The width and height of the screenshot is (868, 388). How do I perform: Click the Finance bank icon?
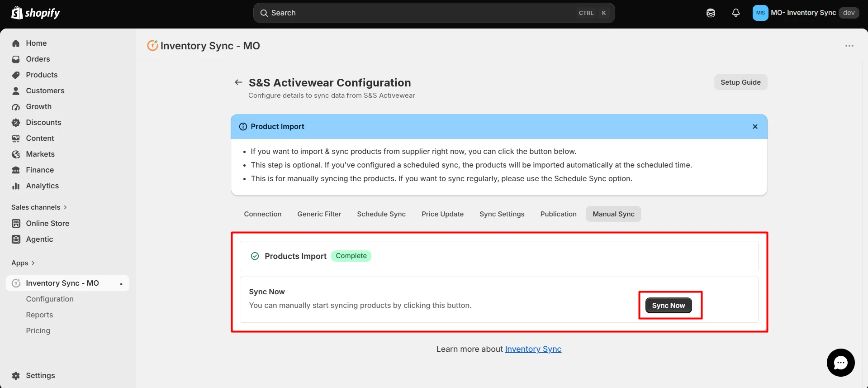16,170
